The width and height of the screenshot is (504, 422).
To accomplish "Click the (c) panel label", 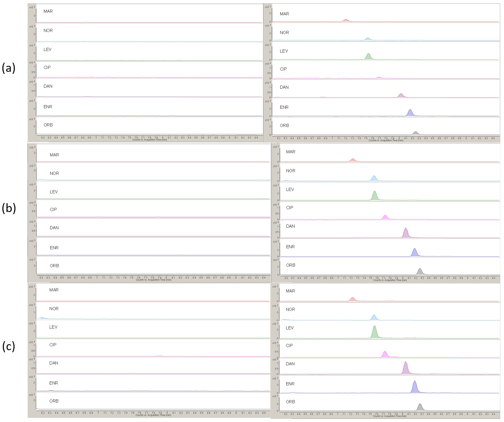I will coord(9,346).
